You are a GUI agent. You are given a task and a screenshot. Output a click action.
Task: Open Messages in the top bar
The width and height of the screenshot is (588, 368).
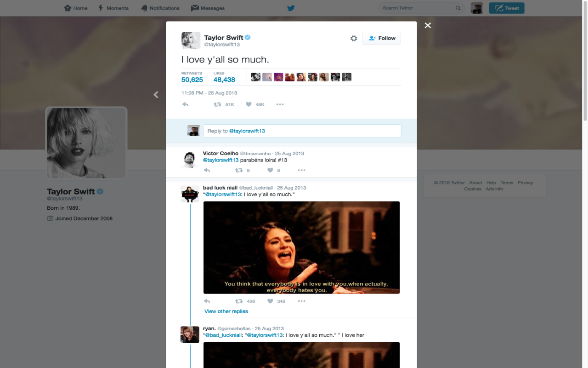pyautogui.click(x=208, y=8)
